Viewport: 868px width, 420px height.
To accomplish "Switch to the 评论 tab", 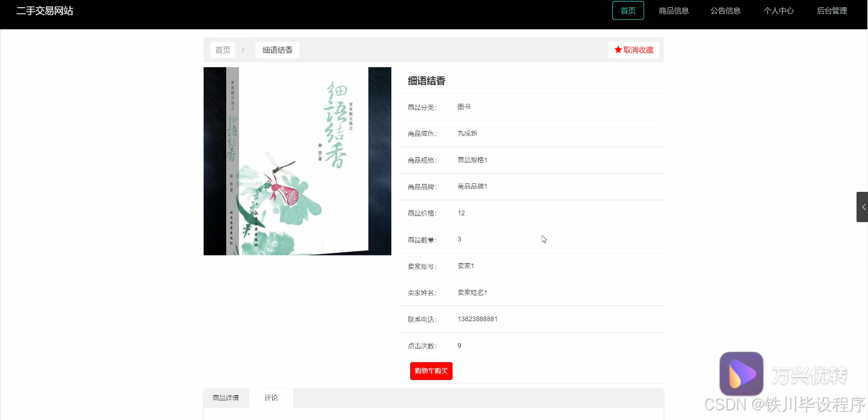I will (271, 398).
